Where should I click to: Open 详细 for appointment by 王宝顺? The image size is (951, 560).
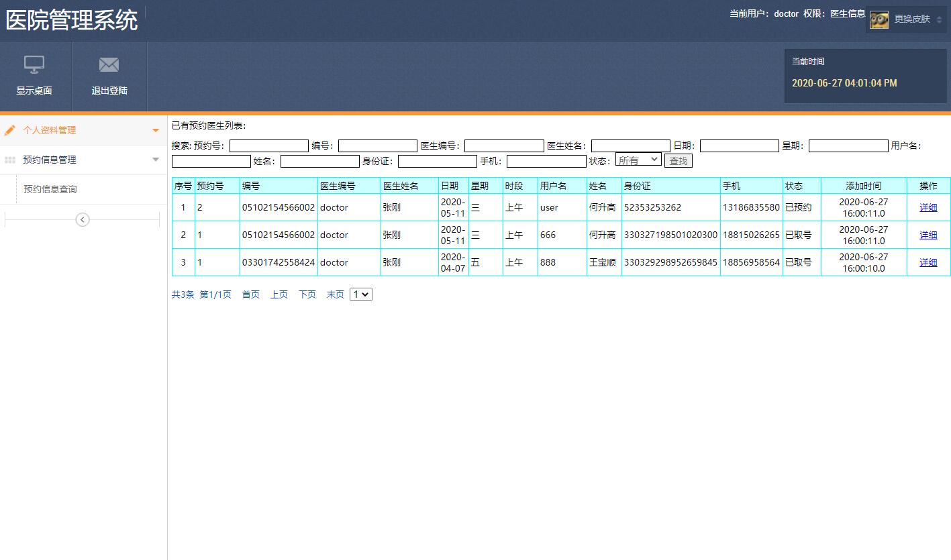point(928,262)
